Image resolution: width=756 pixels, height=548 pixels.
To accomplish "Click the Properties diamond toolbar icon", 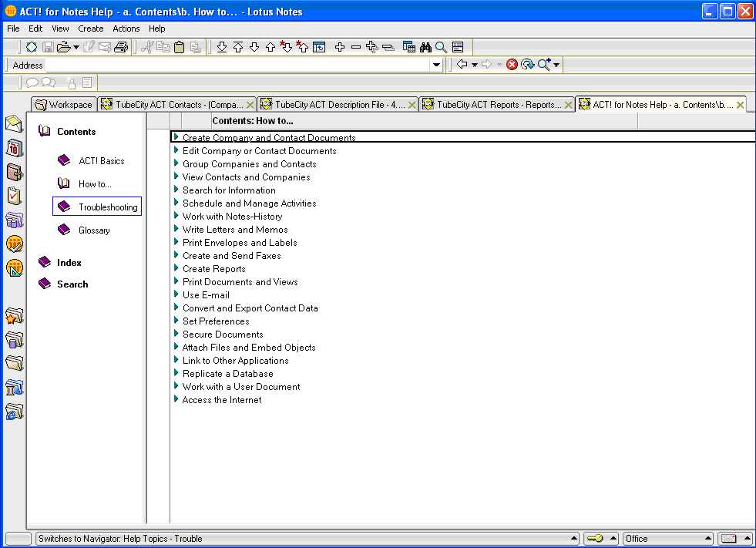I will click(x=32, y=47).
